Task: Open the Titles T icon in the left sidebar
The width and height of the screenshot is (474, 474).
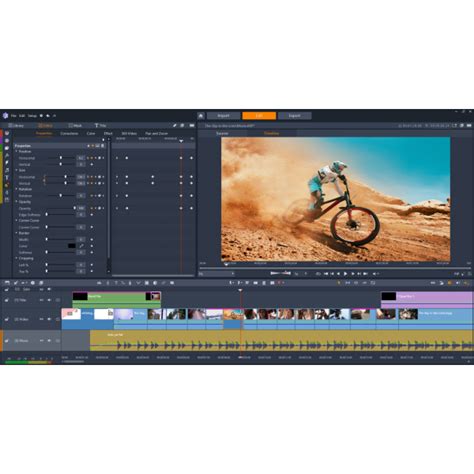Action: click(x=7, y=177)
